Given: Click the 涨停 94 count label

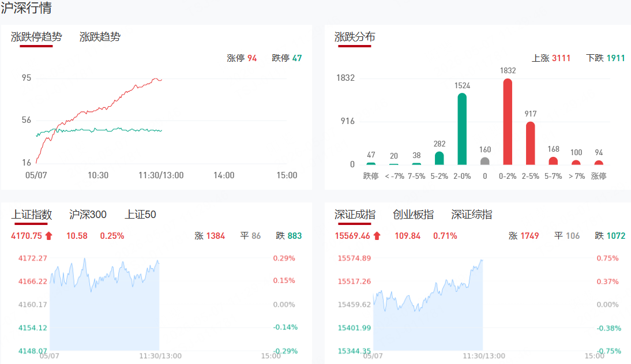Looking at the screenshot, I should coord(242,58).
